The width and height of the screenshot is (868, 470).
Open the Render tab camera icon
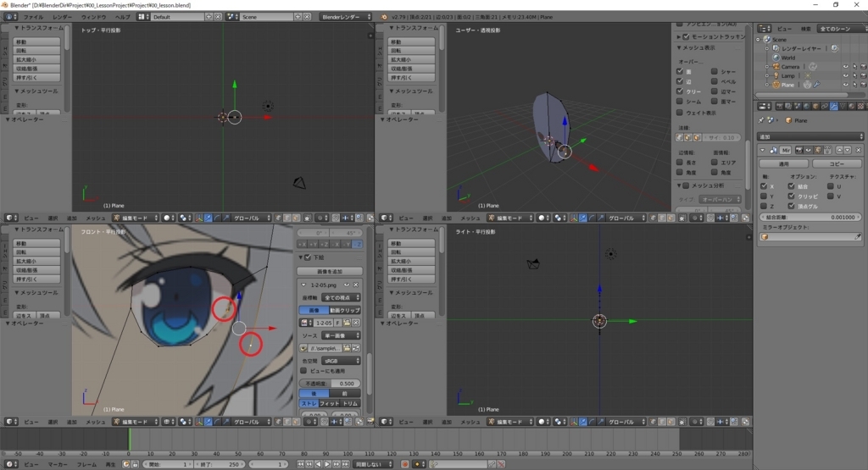click(x=780, y=106)
